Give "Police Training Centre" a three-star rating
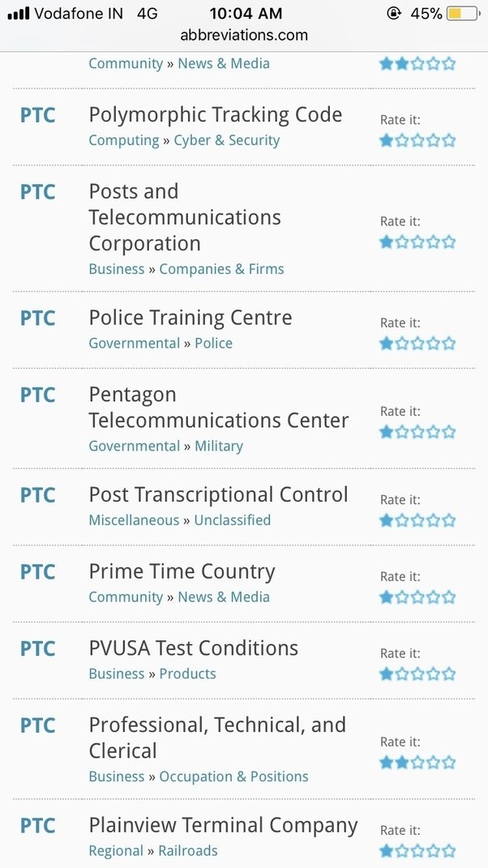Image resolution: width=488 pixels, height=868 pixels. pyautogui.click(x=417, y=343)
